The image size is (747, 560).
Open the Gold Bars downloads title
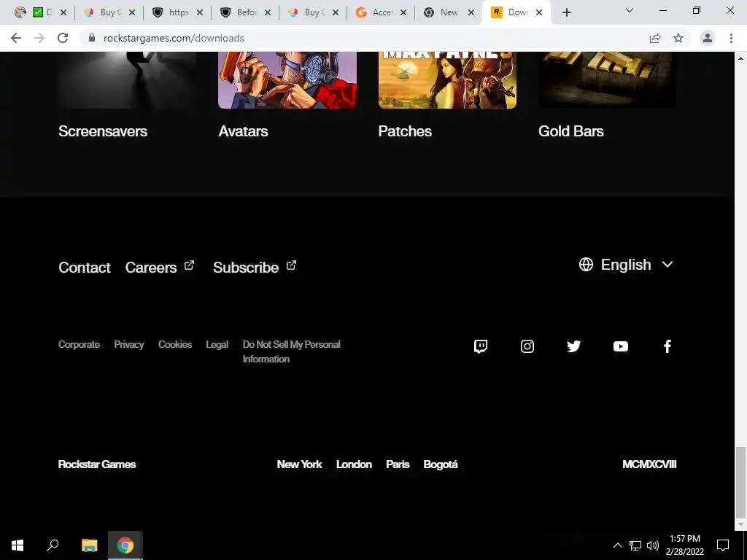(x=571, y=131)
